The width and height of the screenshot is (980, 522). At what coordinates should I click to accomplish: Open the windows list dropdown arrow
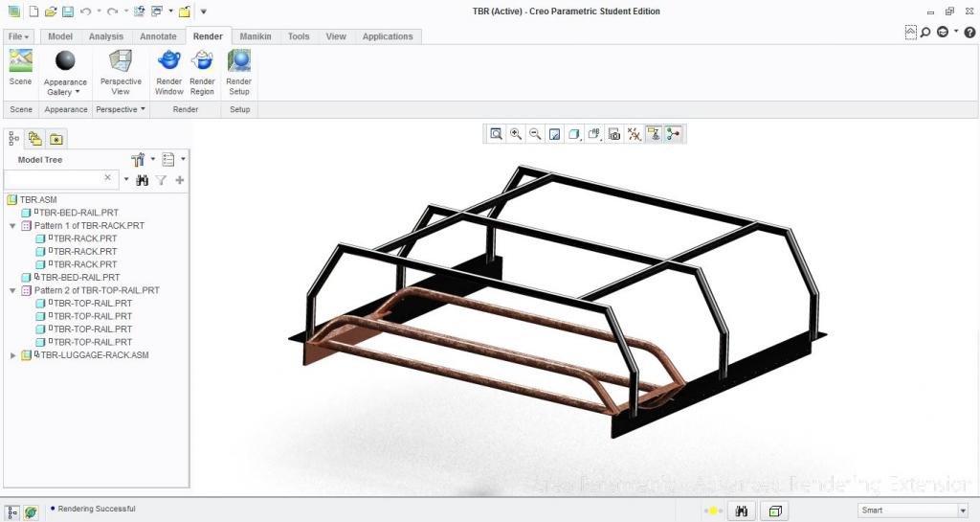click(170, 11)
